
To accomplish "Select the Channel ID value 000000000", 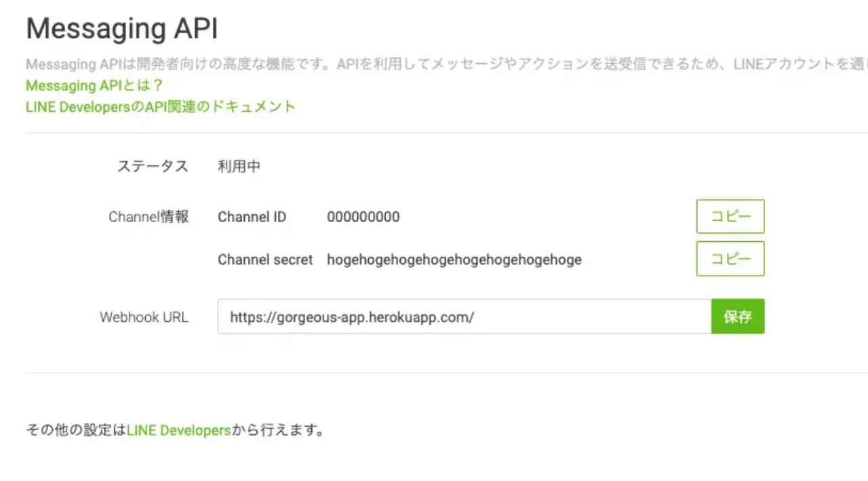I will point(363,217).
